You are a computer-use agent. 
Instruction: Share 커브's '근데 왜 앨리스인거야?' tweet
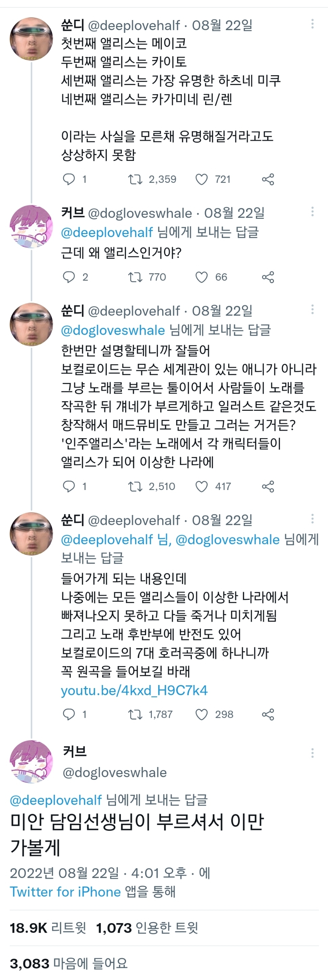tap(268, 277)
